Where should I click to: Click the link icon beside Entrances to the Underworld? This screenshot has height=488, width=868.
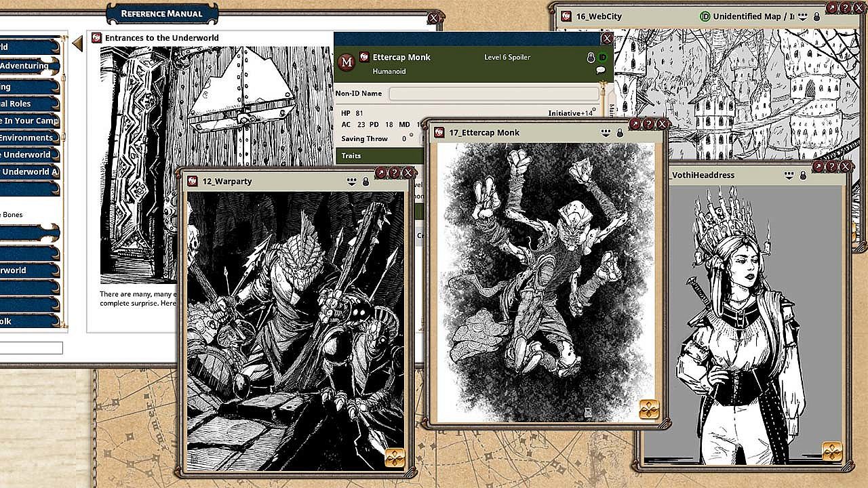(x=96, y=38)
